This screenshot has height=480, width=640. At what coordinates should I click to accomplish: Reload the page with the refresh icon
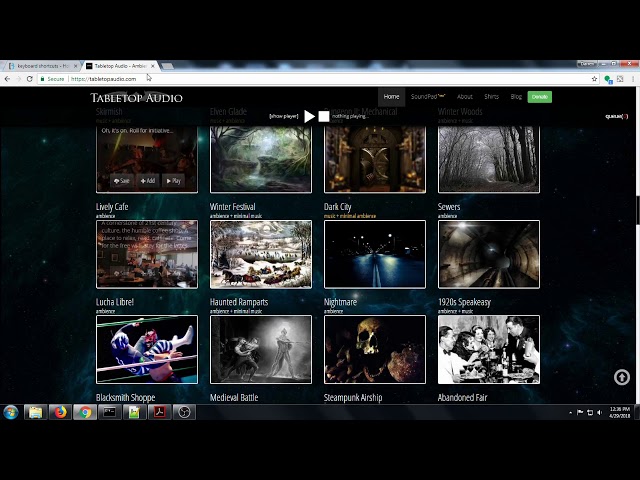(x=29, y=79)
